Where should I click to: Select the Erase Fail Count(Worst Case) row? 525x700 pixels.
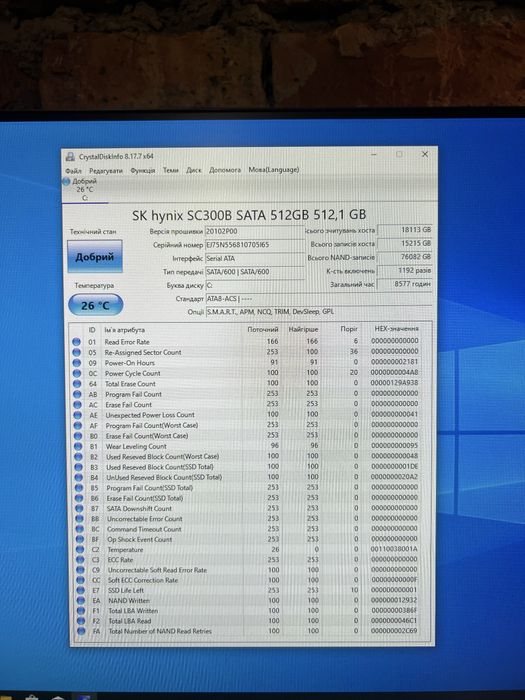click(247, 436)
